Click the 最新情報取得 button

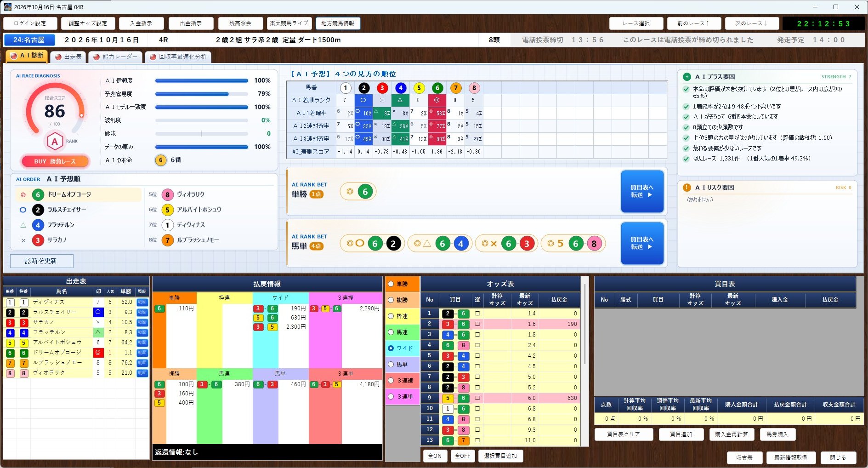pyautogui.click(x=790, y=458)
